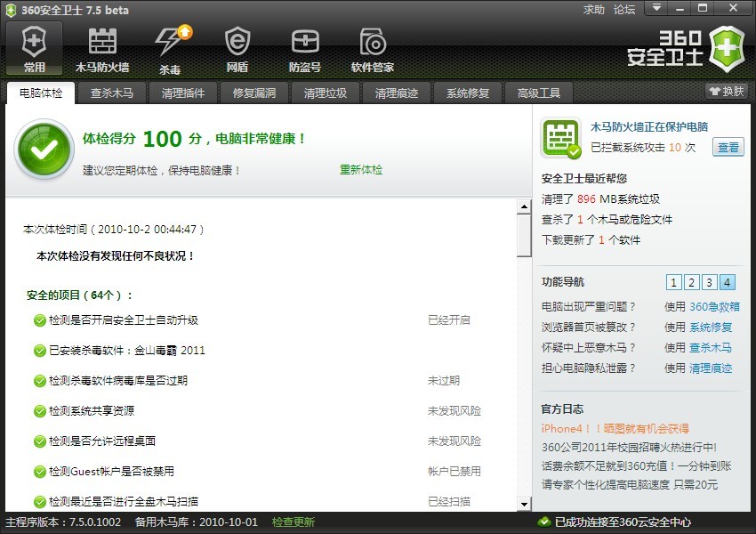Open the iPhone4 晒图 news link
Image resolution: width=756 pixels, height=534 pixels.
pos(615,428)
